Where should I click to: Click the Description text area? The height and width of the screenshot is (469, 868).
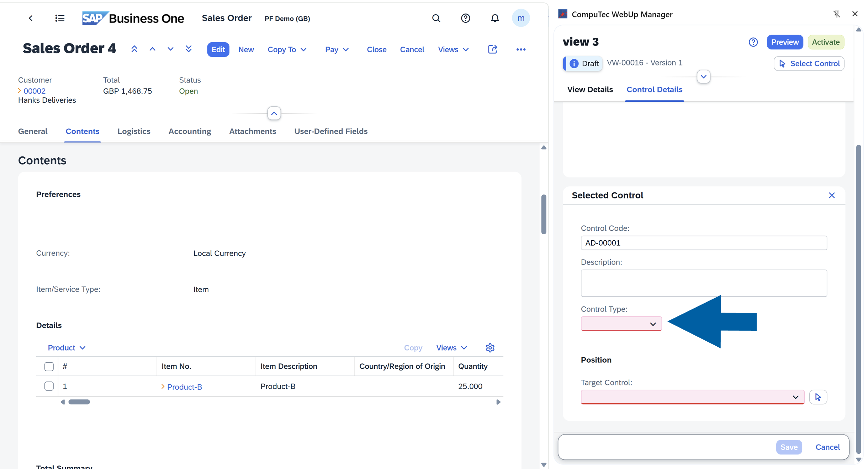pyautogui.click(x=704, y=283)
